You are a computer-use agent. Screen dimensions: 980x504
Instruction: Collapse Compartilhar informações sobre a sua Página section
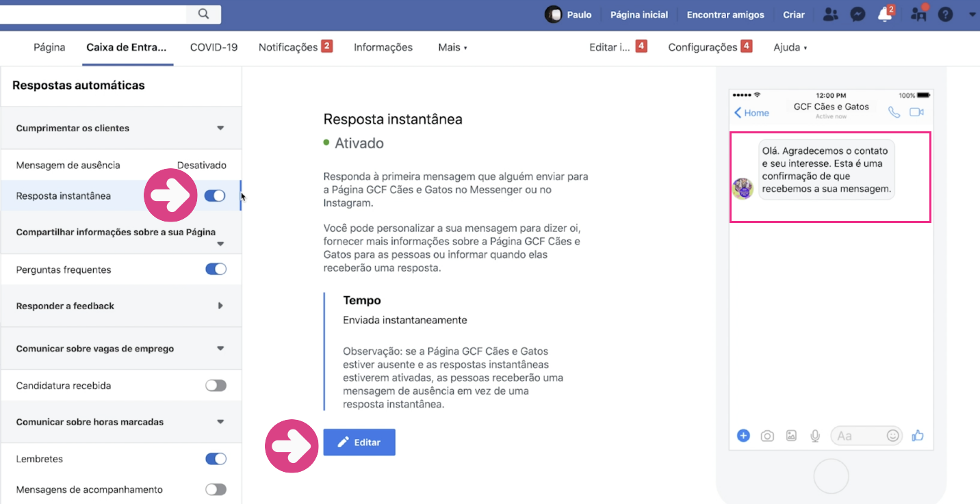pyautogui.click(x=220, y=243)
